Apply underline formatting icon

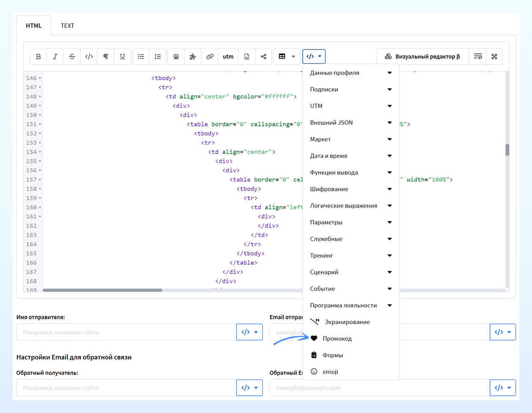click(122, 57)
